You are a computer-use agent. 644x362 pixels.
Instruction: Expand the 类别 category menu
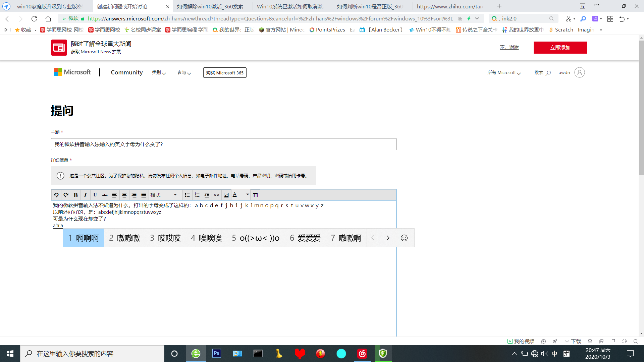[159, 73]
